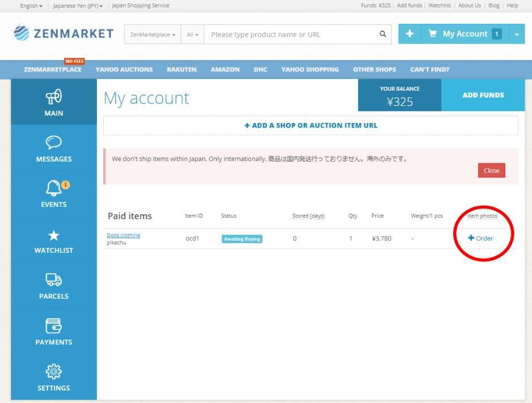Click Add a shop or auction item URL
Image resolution: width=532 pixels, height=403 pixels.
(x=310, y=125)
